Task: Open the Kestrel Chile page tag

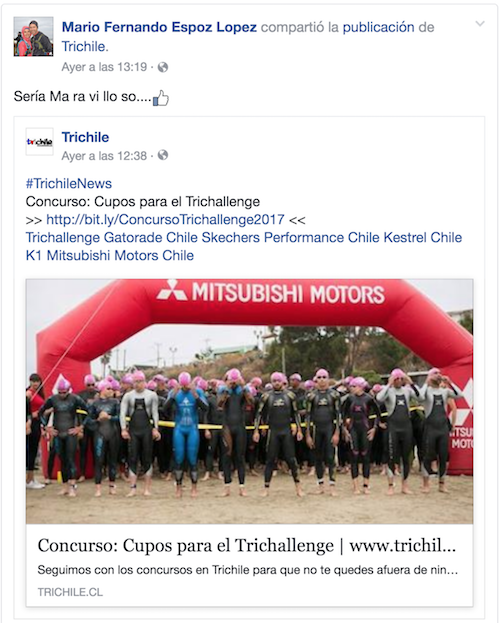Action: pyautogui.click(x=423, y=237)
